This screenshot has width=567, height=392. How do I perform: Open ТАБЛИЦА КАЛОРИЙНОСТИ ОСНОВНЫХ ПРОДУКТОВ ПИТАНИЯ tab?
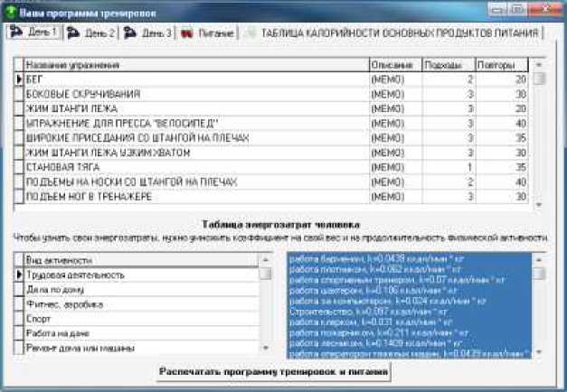392,33
